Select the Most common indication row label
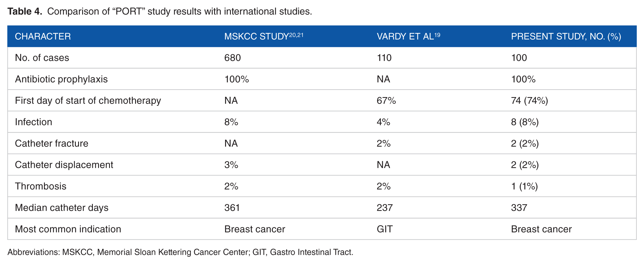Screen dimensions: 644x264 [68, 229]
